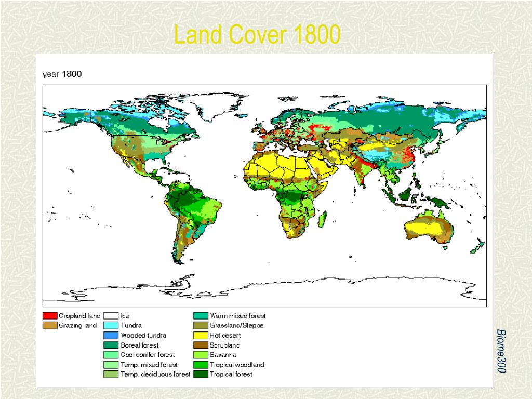Click the 'Hot desert' legend label
Image resolution: width=532 pixels, height=399 pixels.
[225, 335]
